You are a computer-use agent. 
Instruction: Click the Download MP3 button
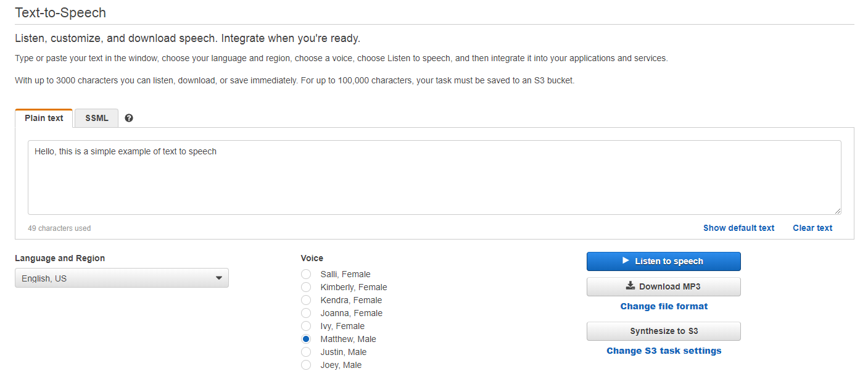(663, 286)
